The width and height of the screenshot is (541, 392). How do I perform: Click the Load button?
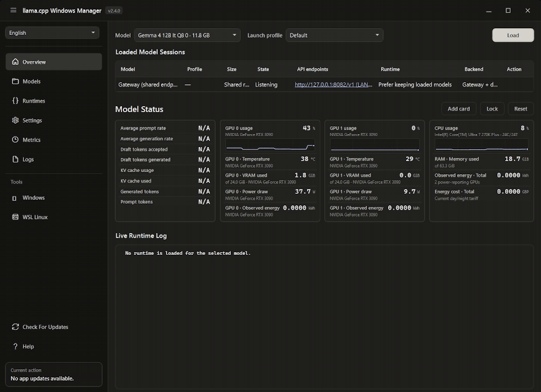(513, 35)
